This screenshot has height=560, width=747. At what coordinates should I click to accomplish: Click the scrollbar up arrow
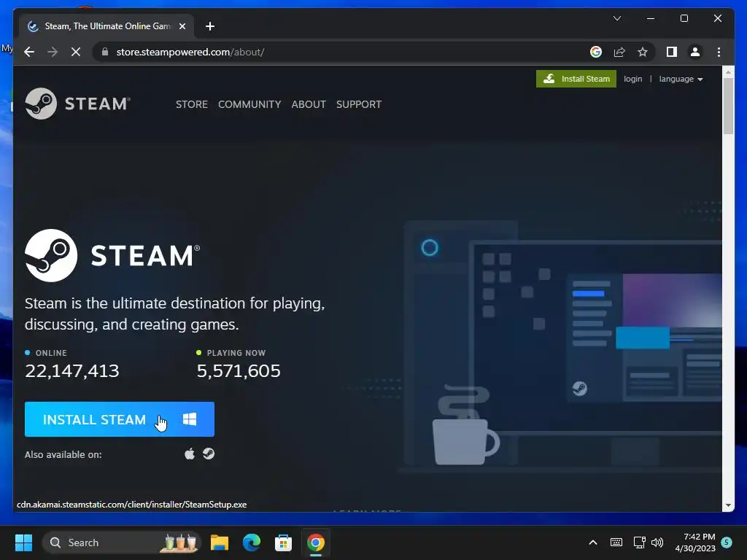coord(728,72)
